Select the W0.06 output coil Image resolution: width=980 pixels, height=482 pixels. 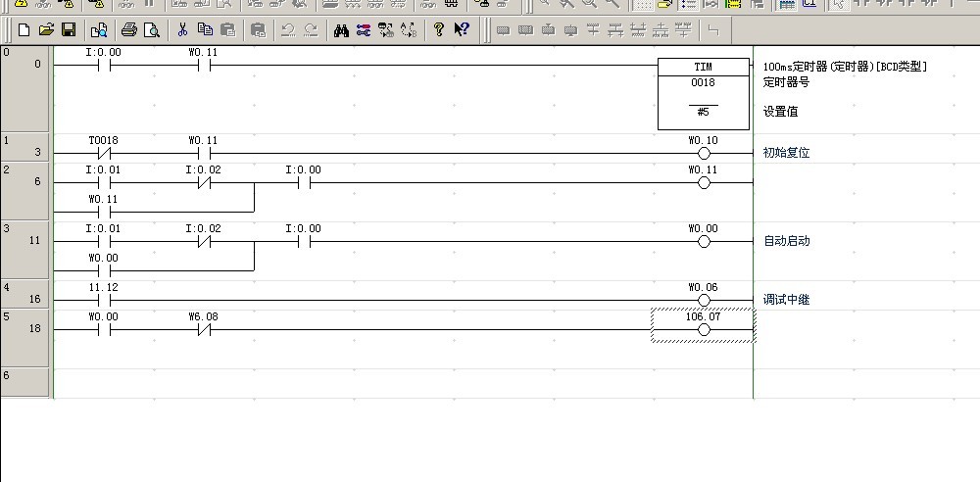703,300
